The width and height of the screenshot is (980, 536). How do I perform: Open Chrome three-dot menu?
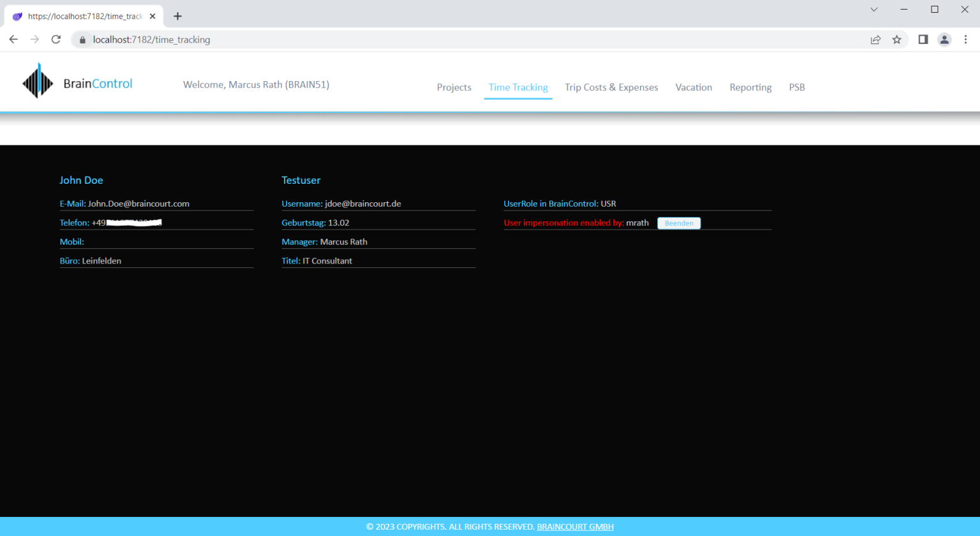point(965,40)
